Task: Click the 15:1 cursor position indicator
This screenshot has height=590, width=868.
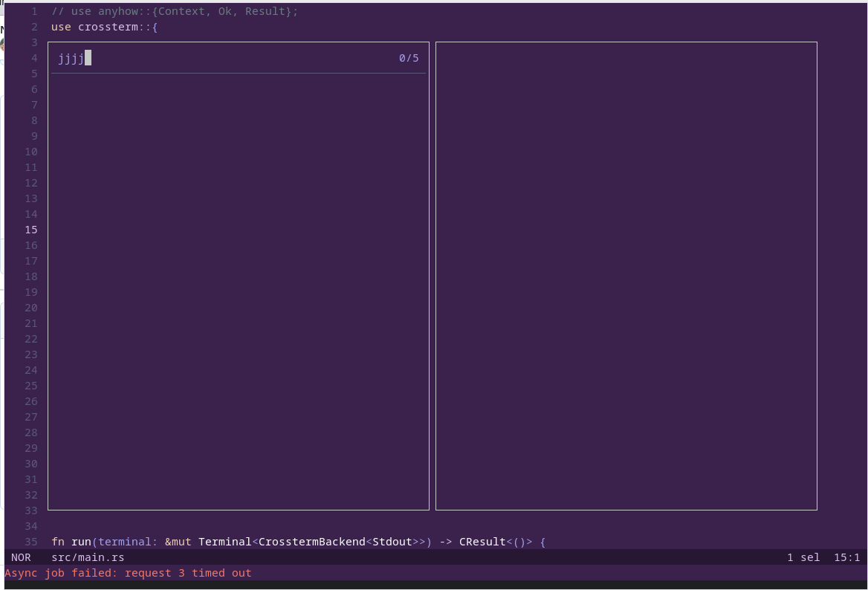Action: coord(846,557)
